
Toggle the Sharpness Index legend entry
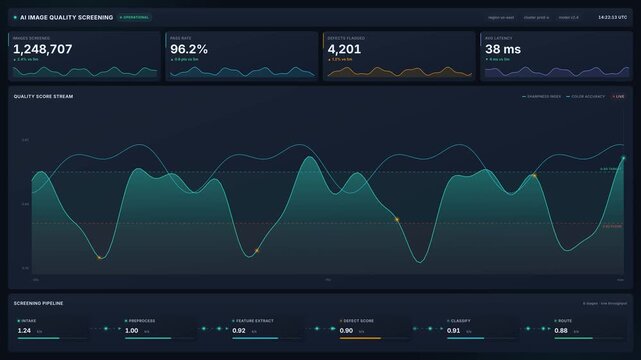542,96
